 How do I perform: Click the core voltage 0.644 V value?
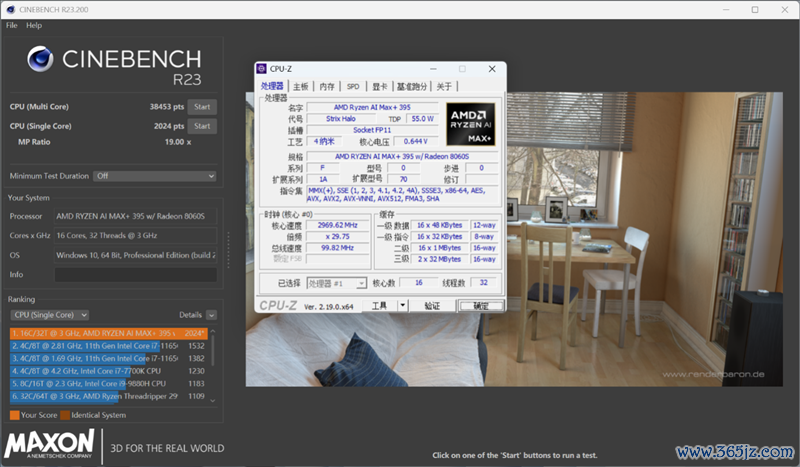[415, 141]
